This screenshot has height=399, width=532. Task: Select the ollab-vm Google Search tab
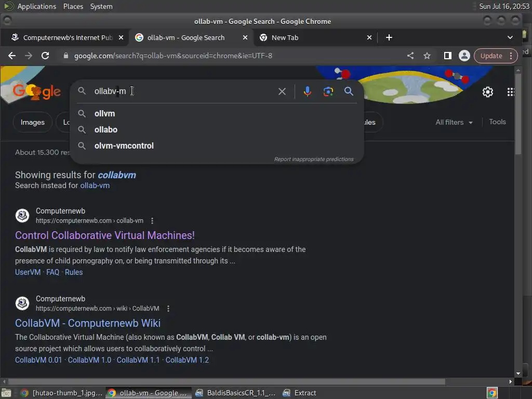(x=190, y=37)
